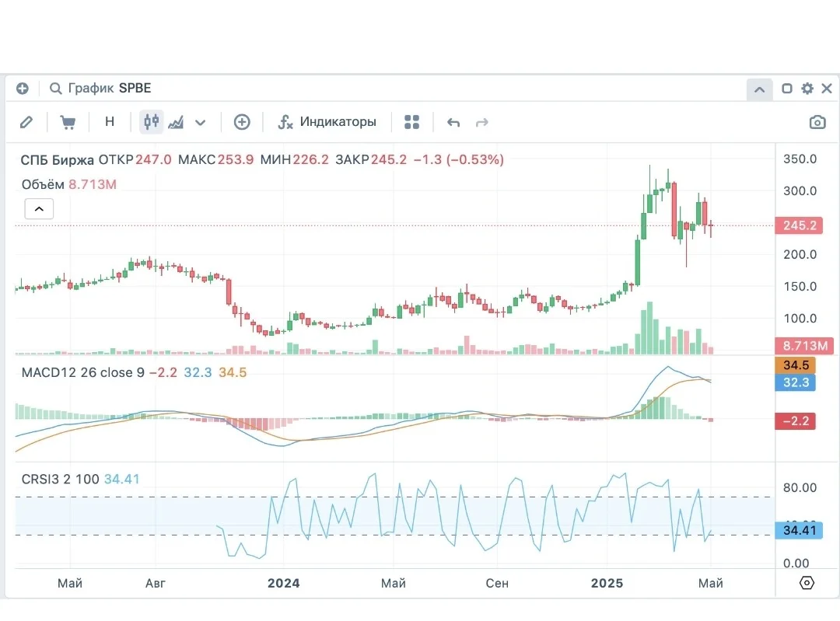Click the ЗАКР 245.2 close value
840x621 pixels.
click(x=371, y=159)
